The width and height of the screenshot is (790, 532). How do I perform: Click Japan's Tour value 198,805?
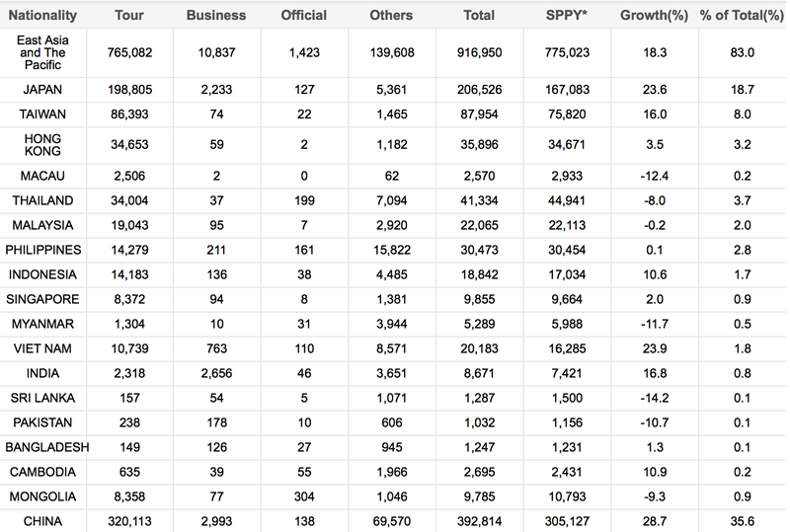[x=129, y=90]
